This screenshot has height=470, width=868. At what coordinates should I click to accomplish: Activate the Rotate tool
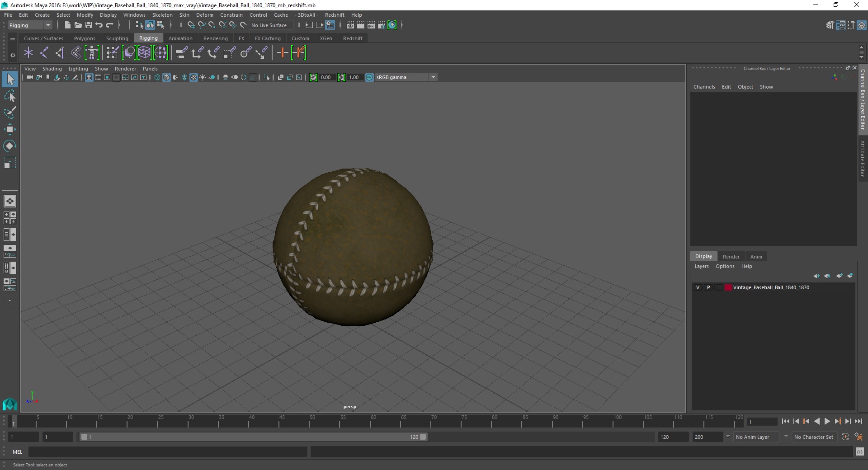coord(10,146)
